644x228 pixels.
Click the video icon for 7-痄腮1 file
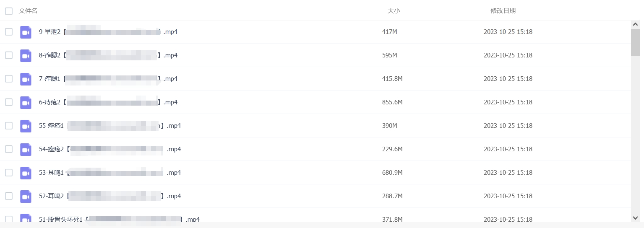tap(26, 79)
